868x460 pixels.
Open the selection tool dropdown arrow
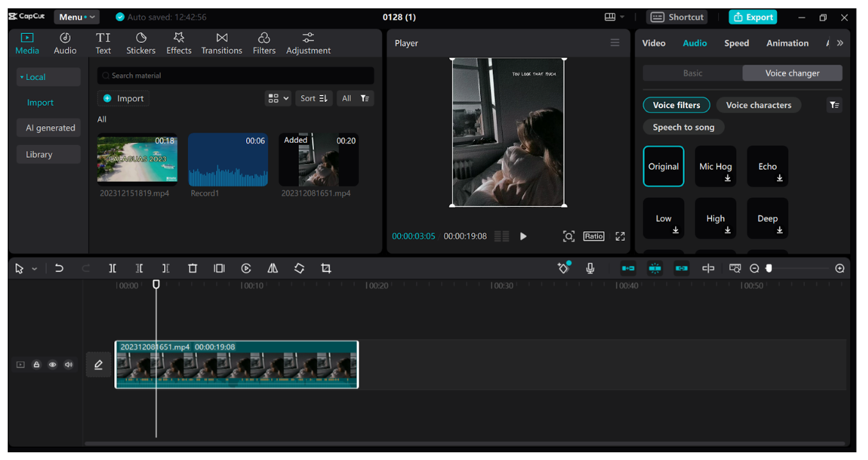coord(35,269)
